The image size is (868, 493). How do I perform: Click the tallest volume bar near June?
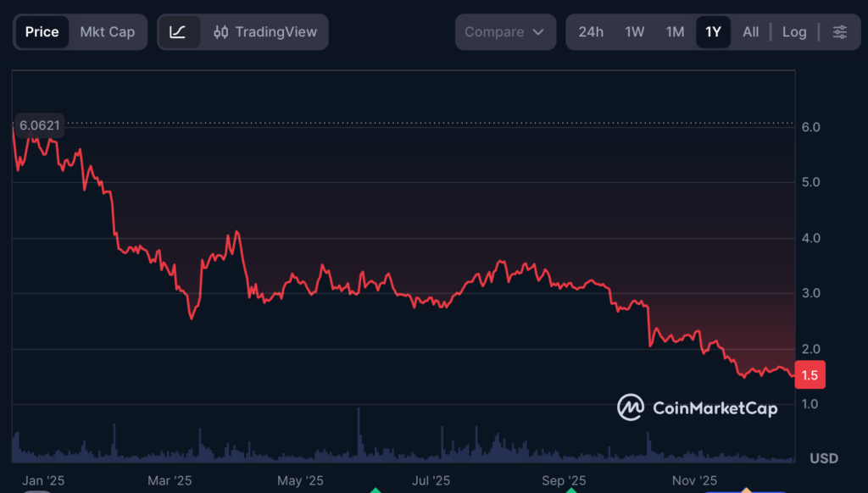(359, 434)
